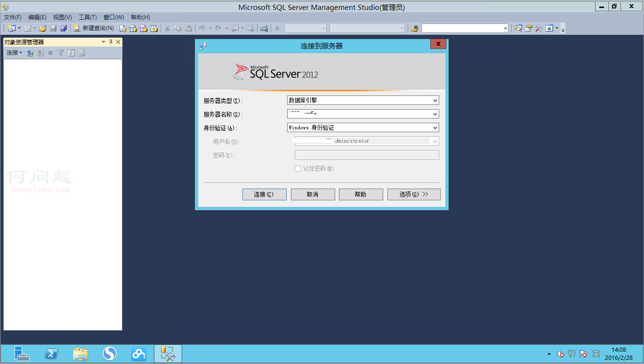Expand the 服务器类型 dropdown

pos(435,100)
